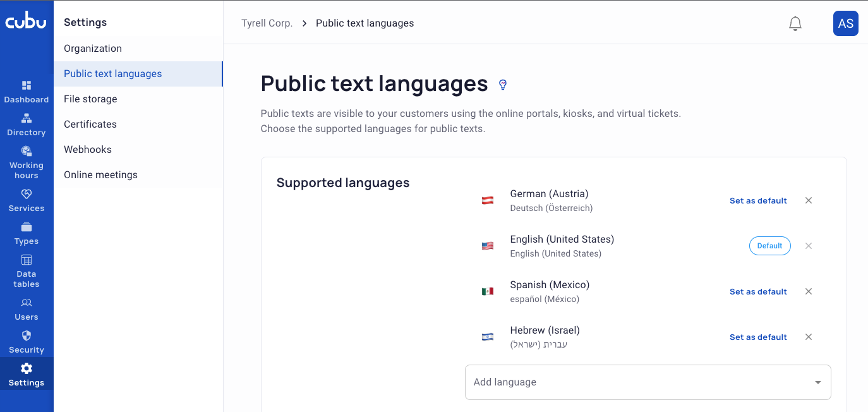Open the AS user avatar menu
Viewport: 868px width, 412px height.
coord(846,23)
